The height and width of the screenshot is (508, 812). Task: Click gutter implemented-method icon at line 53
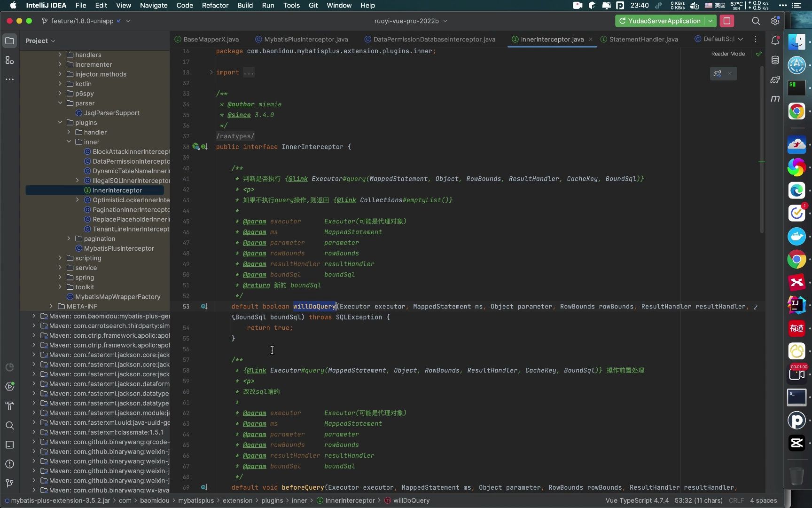point(204,306)
